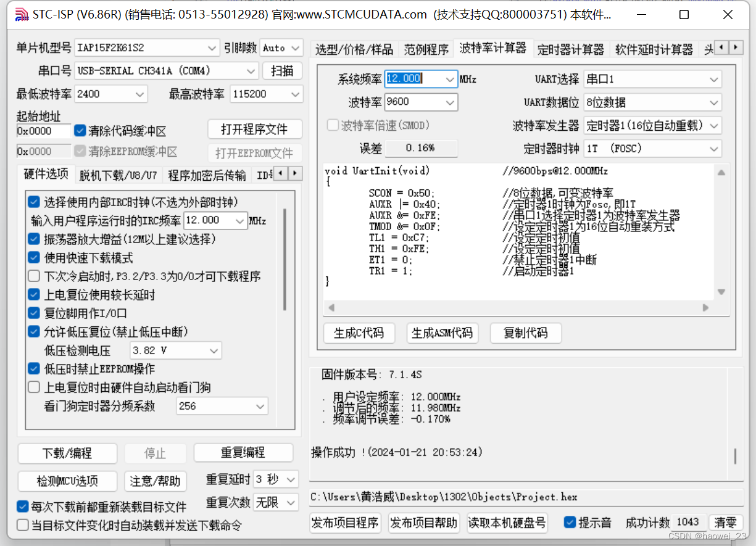
Task: Click the code box scroll-down arrow
Action: tap(720, 292)
